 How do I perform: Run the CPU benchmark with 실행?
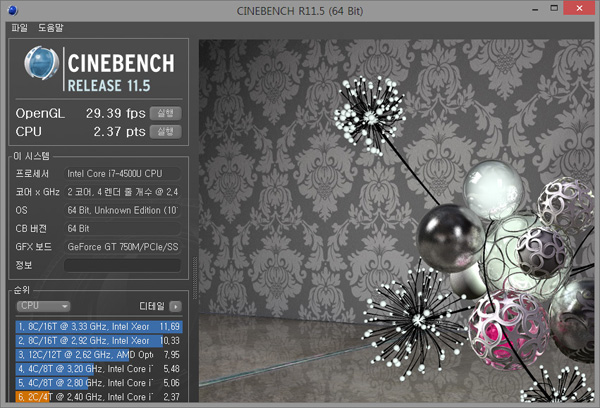(x=165, y=131)
